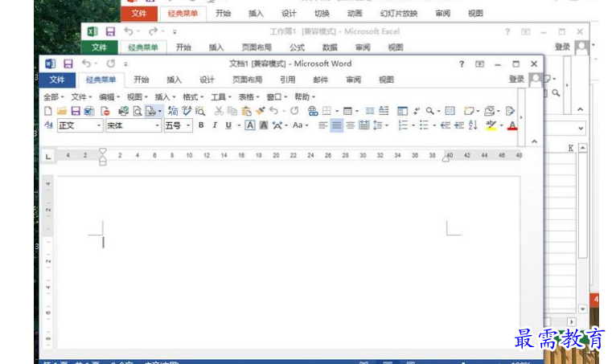
Task: Save with the purple disk toolbar icon
Action: [x=76, y=111]
